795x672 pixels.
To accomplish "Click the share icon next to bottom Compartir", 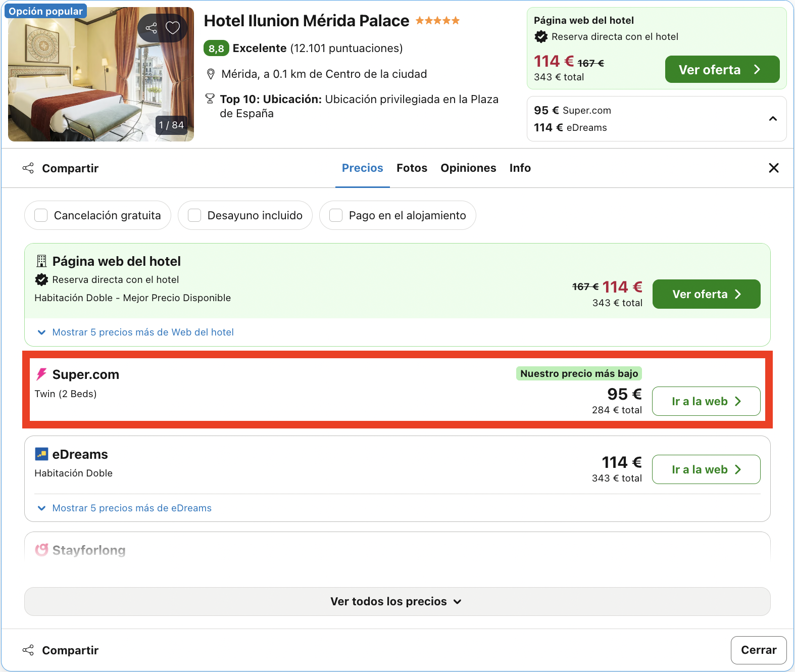I will pos(28,650).
